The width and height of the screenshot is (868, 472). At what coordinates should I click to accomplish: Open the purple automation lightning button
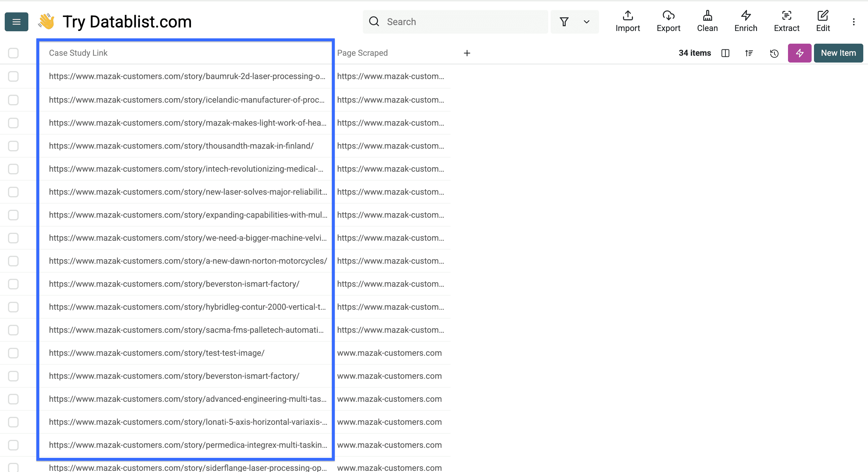pyautogui.click(x=799, y=53)
